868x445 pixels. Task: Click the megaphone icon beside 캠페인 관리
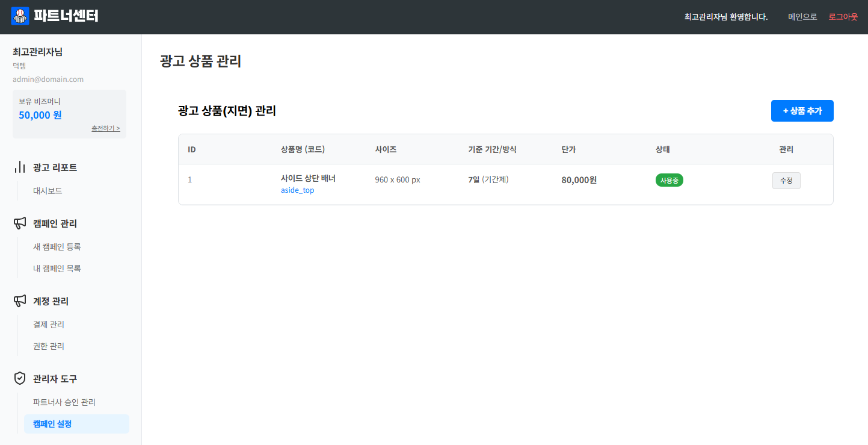coord(20,223)
